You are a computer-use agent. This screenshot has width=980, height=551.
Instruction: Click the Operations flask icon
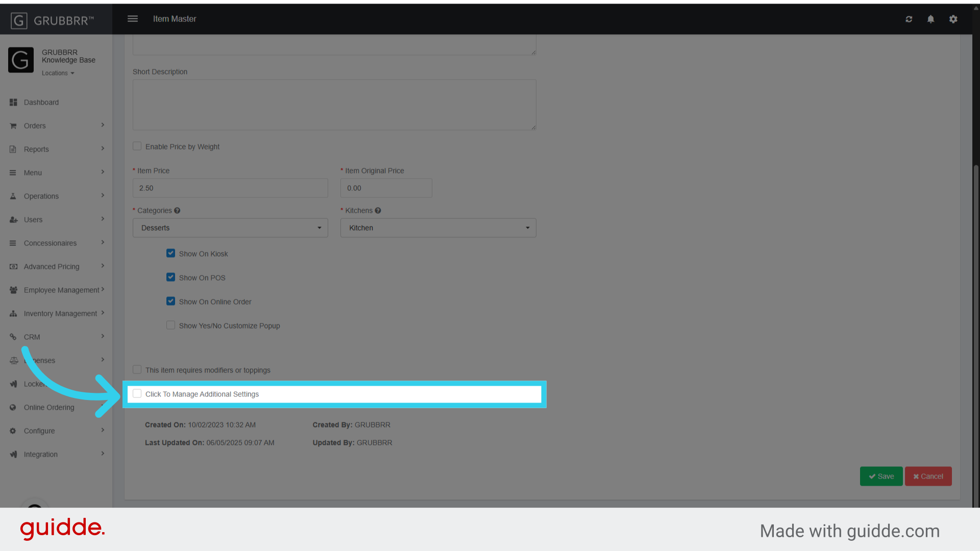pos(13,196)
